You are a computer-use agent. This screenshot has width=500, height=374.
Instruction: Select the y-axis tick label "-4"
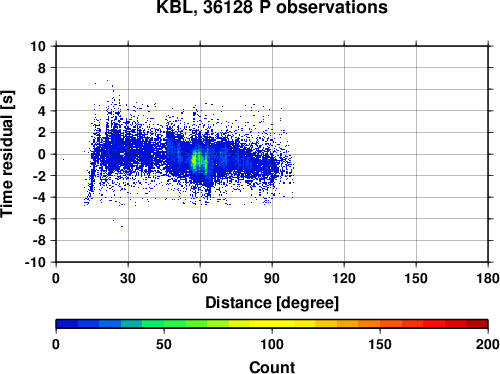pyautogui.click(x=39, y=197)
